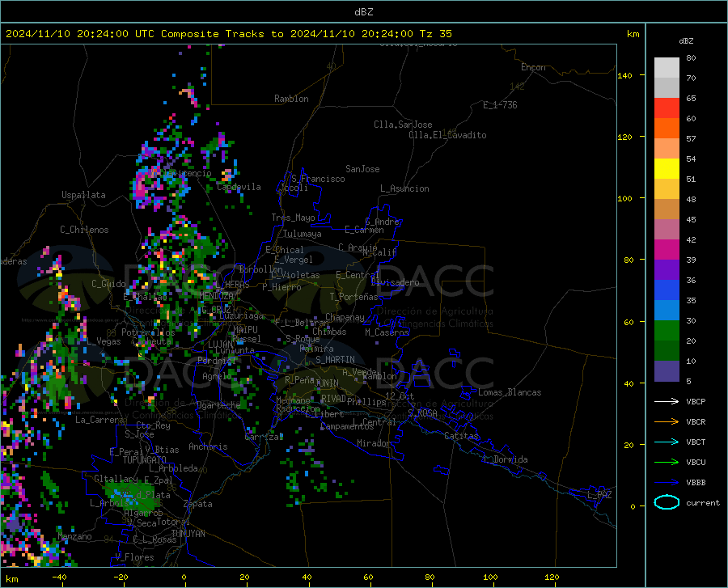Click the 'VBBB' legend label
The width and height of the screenshot is (728, 588).
click(696, 483)
